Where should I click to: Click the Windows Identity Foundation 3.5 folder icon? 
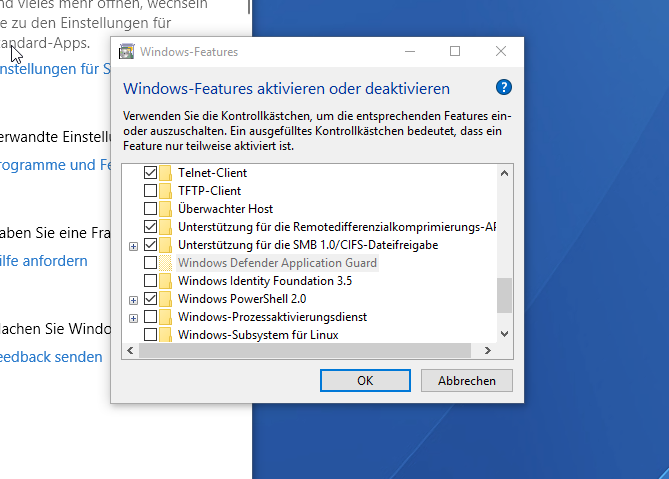point(165,281)
